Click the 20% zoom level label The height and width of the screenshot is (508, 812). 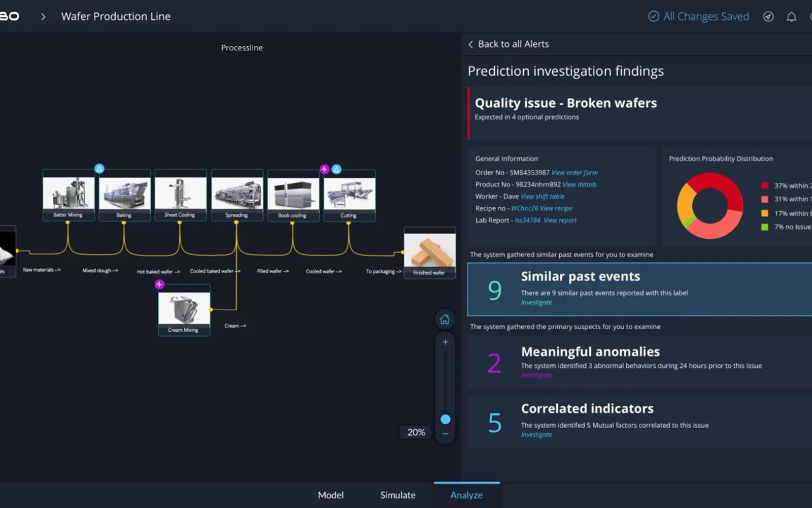[x=416, y=432]
